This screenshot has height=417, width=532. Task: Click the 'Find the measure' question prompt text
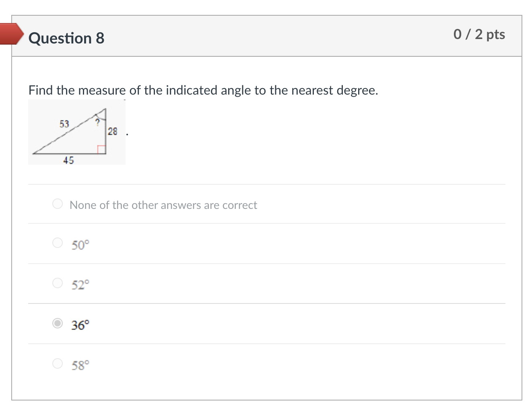click(x=203, y=90)
